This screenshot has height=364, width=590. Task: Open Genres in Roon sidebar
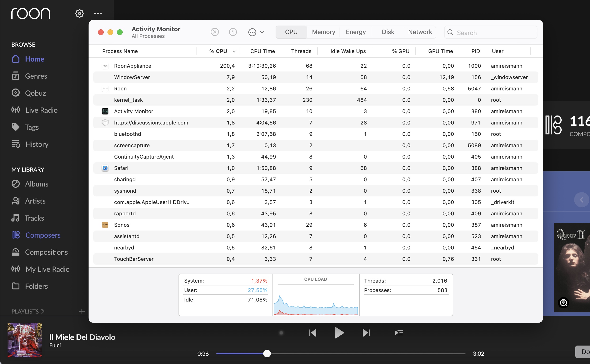pyautogui.click(x=29, y=76)
